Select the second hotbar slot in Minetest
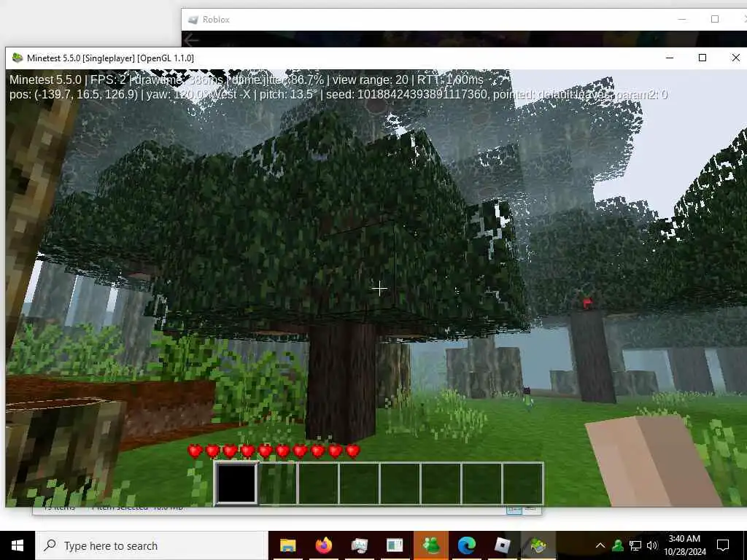The width and height of the screenshot is (747, 560). (277, 483)
